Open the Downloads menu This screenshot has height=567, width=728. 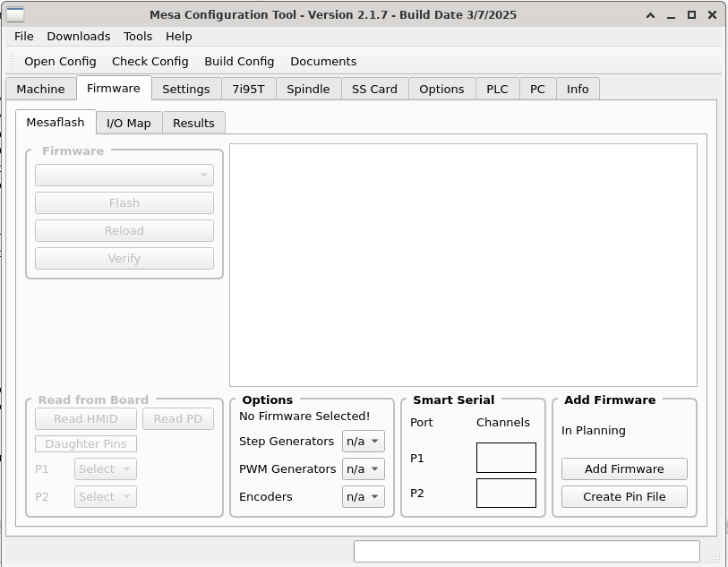(x=79, y=36)
